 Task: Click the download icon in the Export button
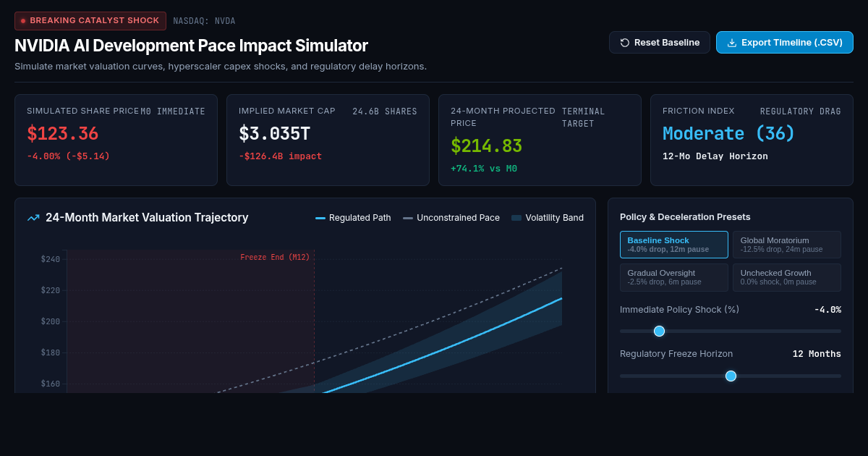[732, 43]
